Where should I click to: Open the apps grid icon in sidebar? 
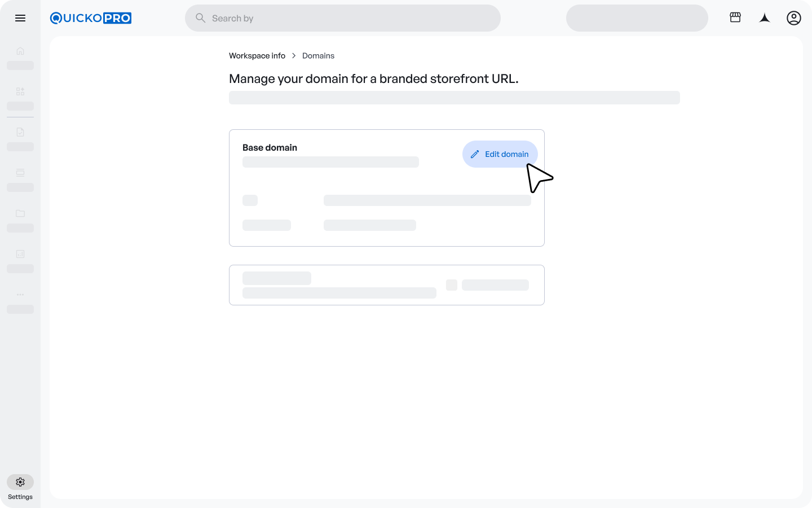click(x=20, y=91)
